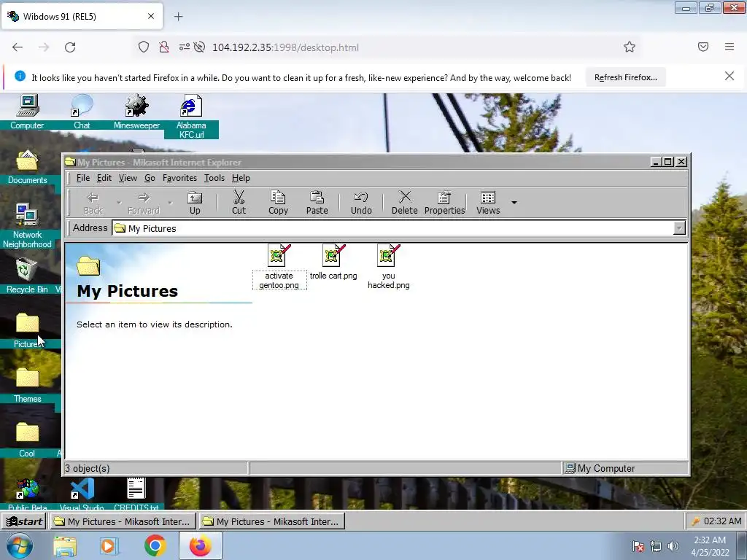Open the Visual Studio shortcut icon
Viewport: 747px width, 560px height.
(82, 494)
